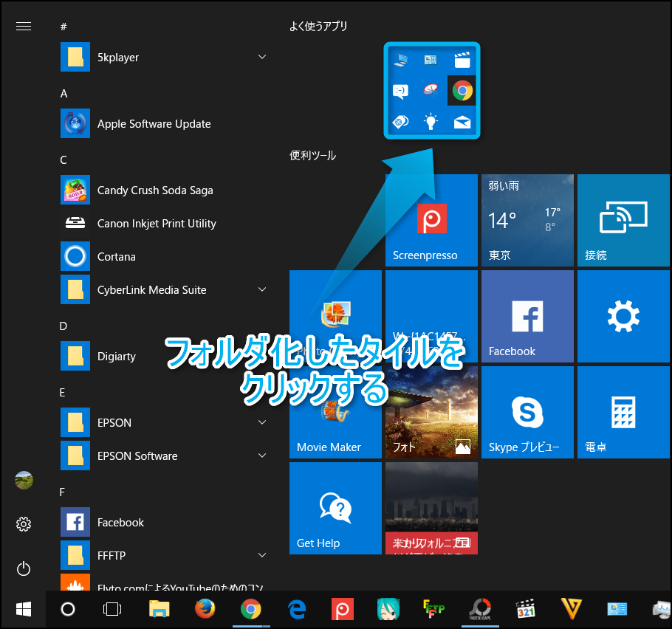Viewport: 672px width, 629px height.
Task: Open the Calculator tile
Action: click(x=623, y=412)
